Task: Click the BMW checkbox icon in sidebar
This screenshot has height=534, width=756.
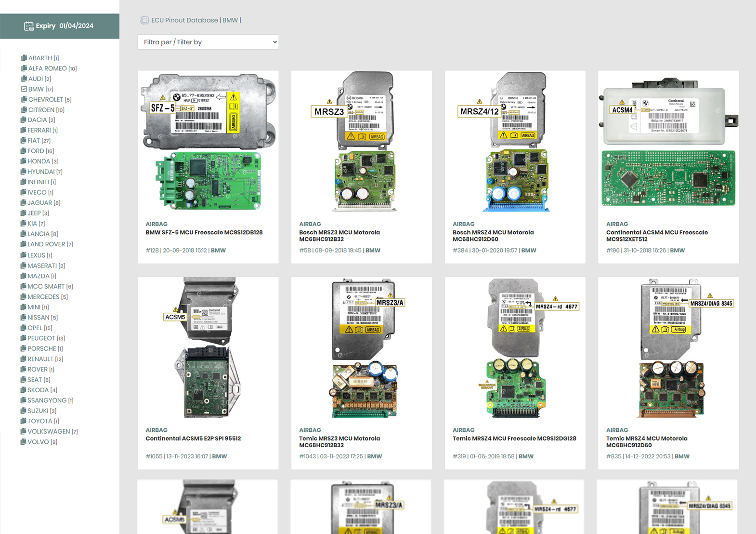Action: point(24,89)
